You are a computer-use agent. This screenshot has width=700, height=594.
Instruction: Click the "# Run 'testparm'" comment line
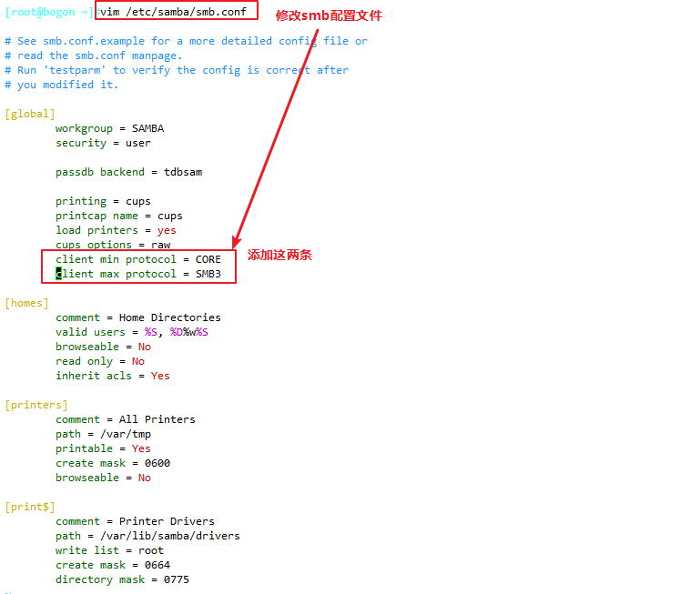coord(177,70)
